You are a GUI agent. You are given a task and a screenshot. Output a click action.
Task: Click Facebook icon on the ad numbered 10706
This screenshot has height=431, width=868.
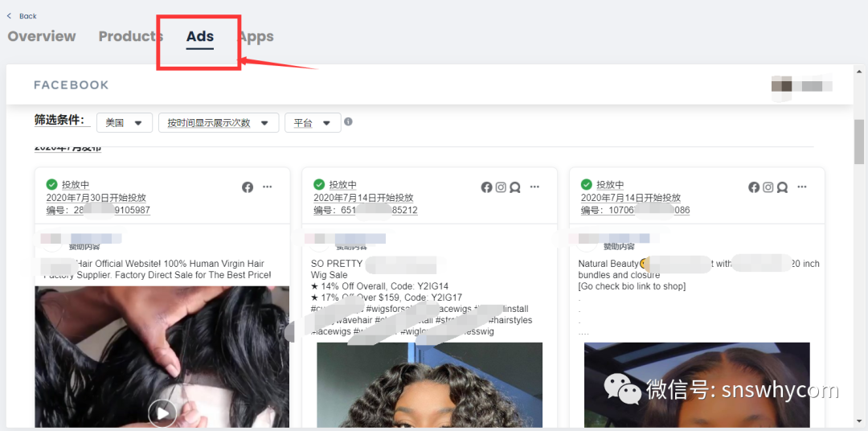pos(754,187)
